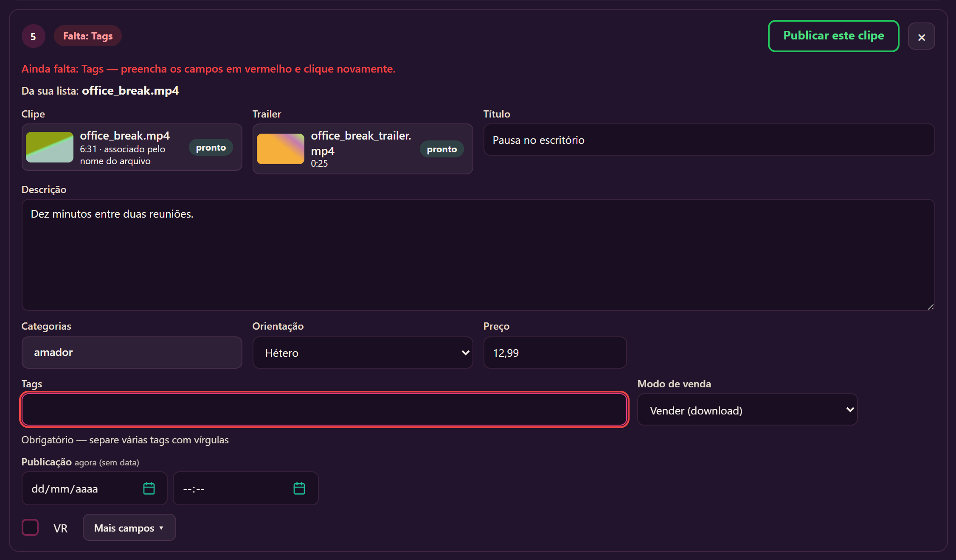The width and height of the screenshot is (956, 560).
Task: Enable the VR checkbox
Action: tap(30, 527)
